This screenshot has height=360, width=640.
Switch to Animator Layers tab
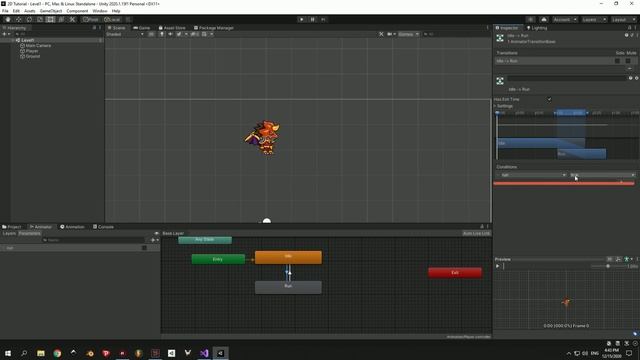pyautogui.click(x=9, y=233)
